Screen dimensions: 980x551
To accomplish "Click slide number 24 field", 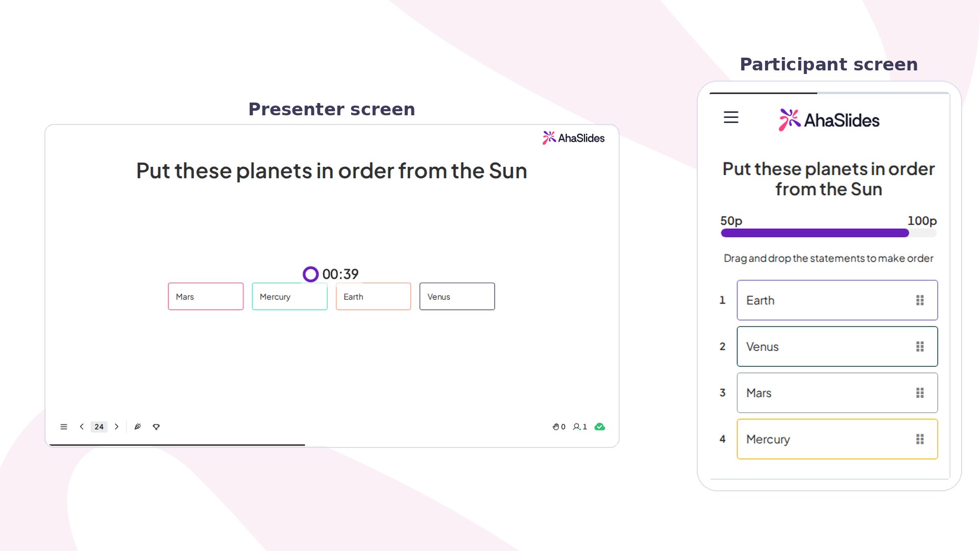I will point(99,427).
